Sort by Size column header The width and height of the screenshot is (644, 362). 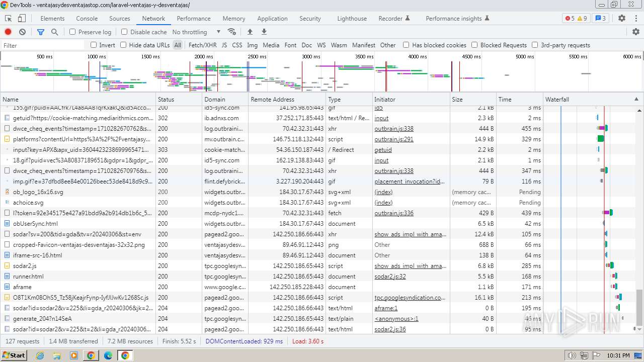coord(472,99)
